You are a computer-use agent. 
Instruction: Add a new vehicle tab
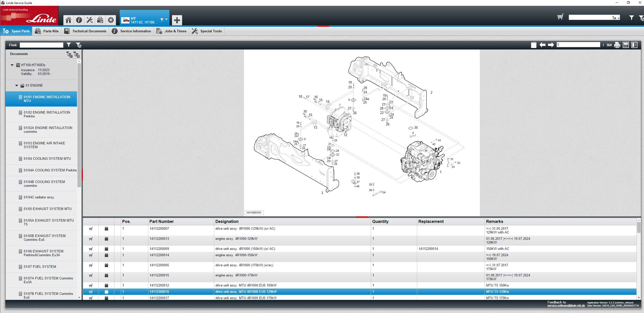point(177,20)
